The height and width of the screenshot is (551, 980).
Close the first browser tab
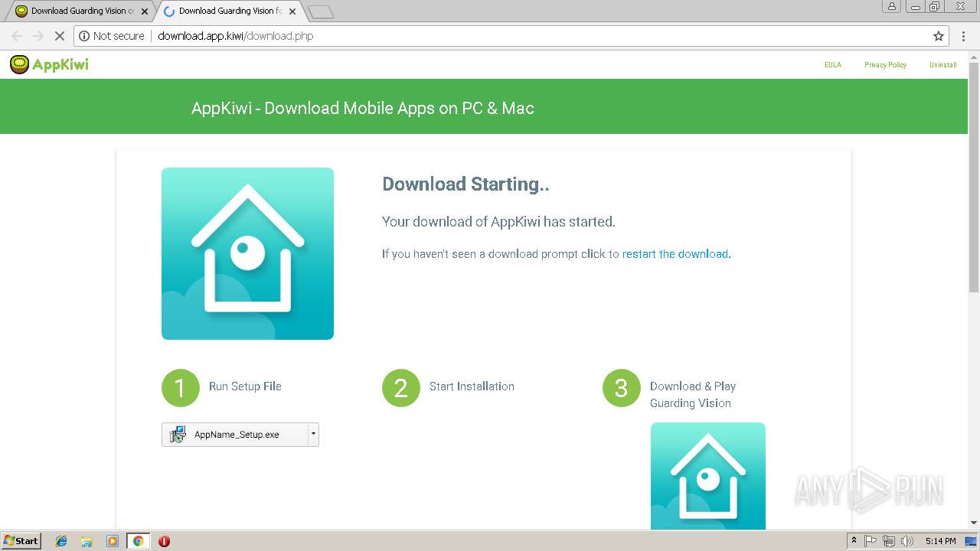point(145,11)
